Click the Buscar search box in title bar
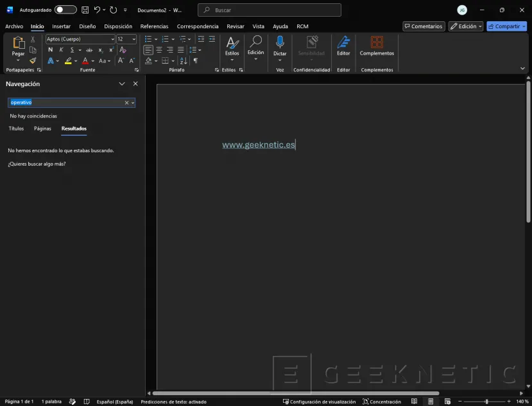 (x=270, y=10)
